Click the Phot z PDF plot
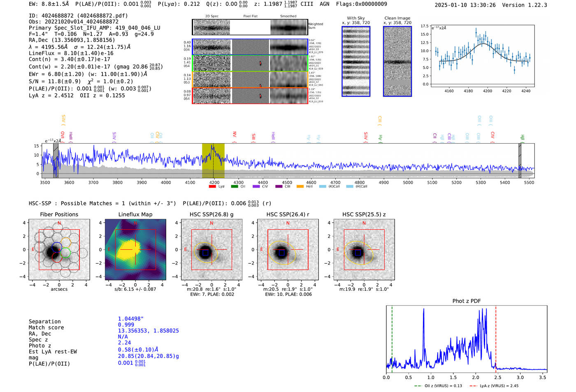This screenshot has height=392, width=576. click(x=467, y=339)
